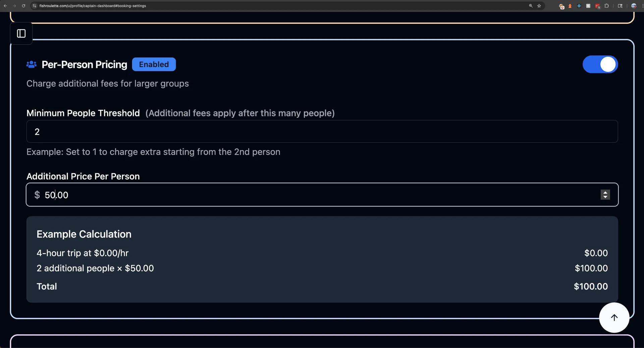
Task: Click the browser profile avatar
Action: point(634,6)
